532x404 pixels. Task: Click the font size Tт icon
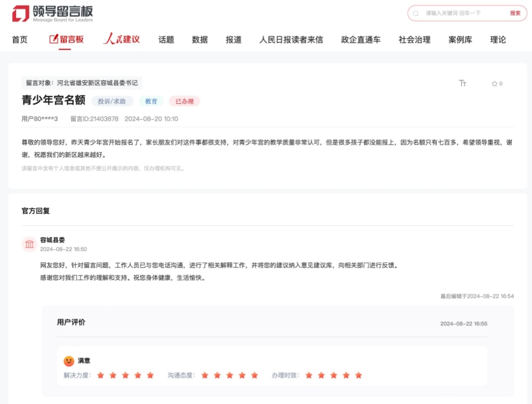pyautogui.click(x=463, y=84)
